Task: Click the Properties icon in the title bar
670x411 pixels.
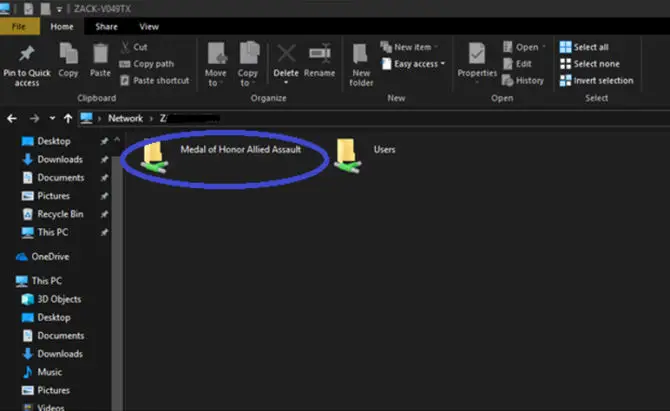Action: click(x=29, y=9)
